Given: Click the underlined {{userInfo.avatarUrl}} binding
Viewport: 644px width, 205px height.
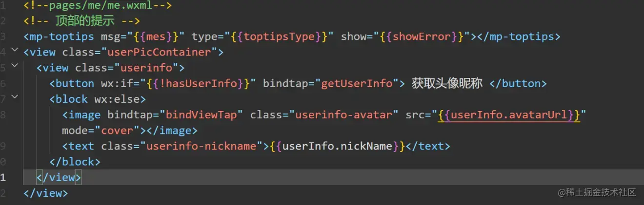Looking at the screenshot, I should pos(509,115).
